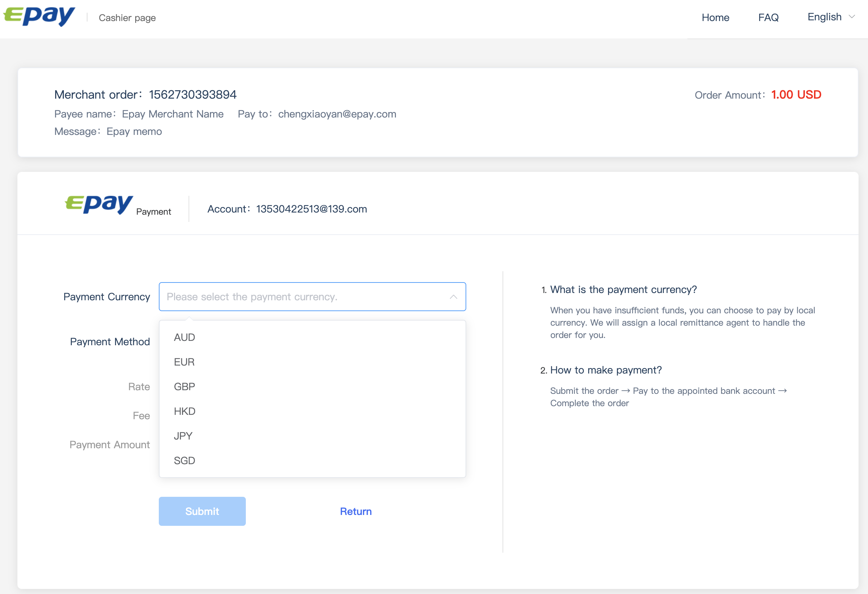Select SGD currency option
Viewport: 868px width, 594px height.
pos(185,461)
